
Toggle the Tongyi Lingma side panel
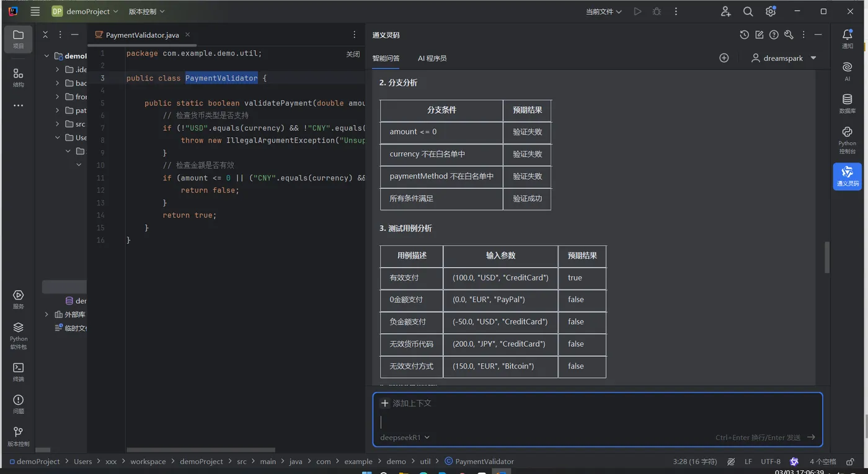pos(848,176)
